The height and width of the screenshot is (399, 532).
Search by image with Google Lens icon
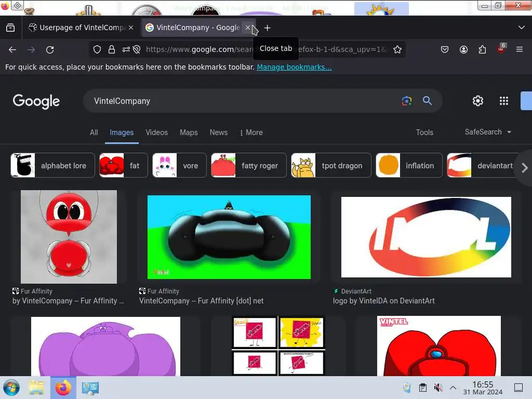pos(406,101)
